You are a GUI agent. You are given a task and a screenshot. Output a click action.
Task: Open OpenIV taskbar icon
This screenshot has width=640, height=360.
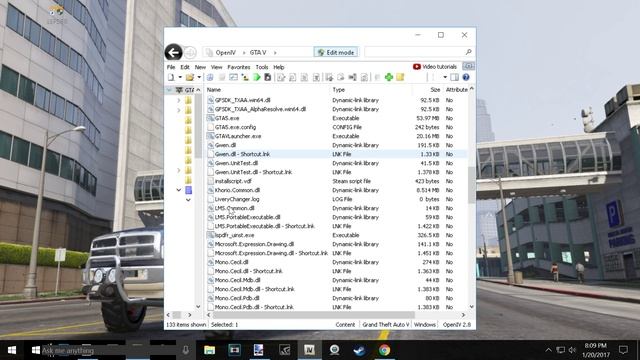tap(309, 350)
